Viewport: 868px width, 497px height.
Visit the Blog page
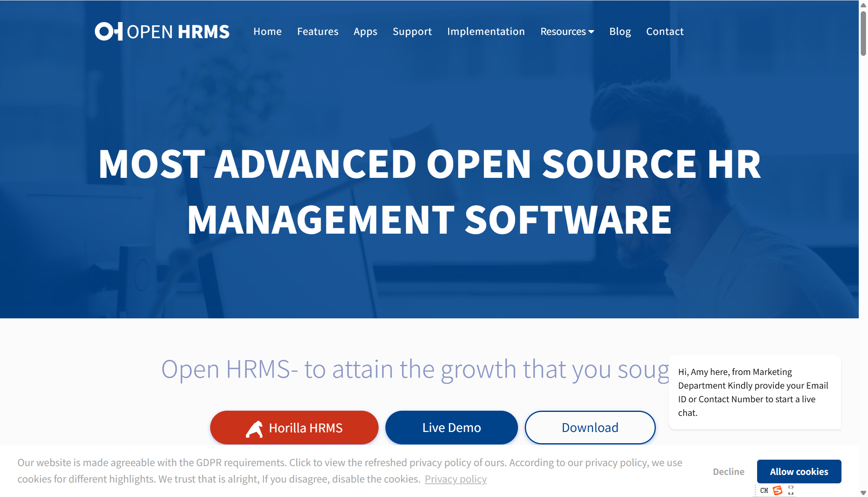(x=620, y=31)
